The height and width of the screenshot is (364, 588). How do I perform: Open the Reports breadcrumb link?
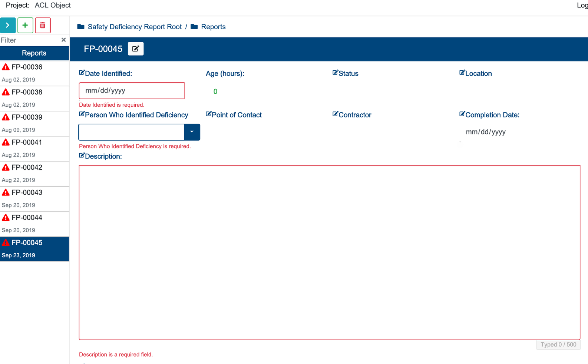213,27
